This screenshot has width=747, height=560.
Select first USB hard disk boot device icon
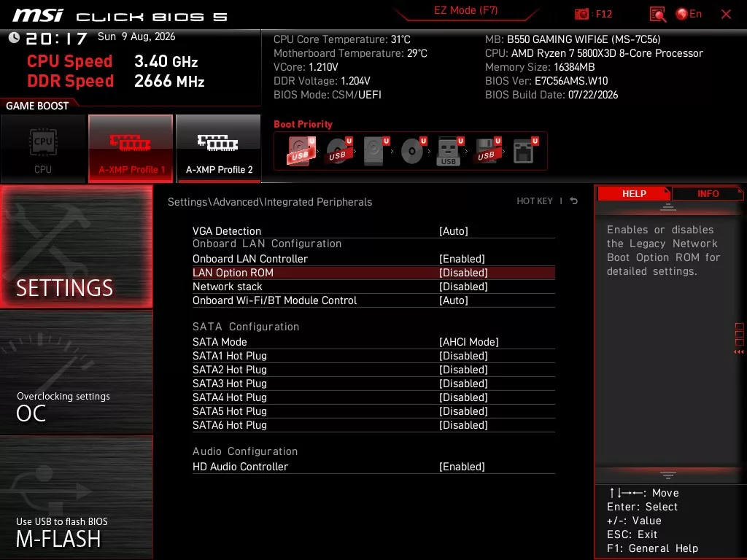click(301, 151)
